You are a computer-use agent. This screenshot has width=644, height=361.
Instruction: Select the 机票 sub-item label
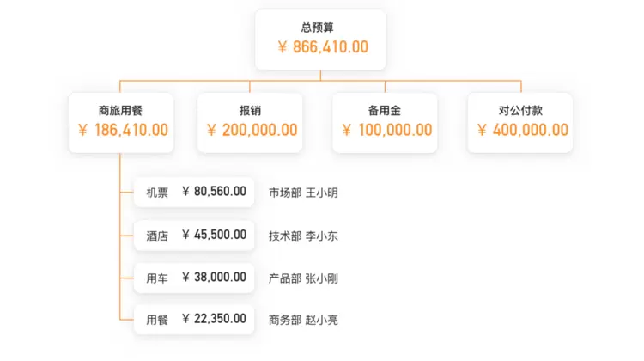point(157,193)
